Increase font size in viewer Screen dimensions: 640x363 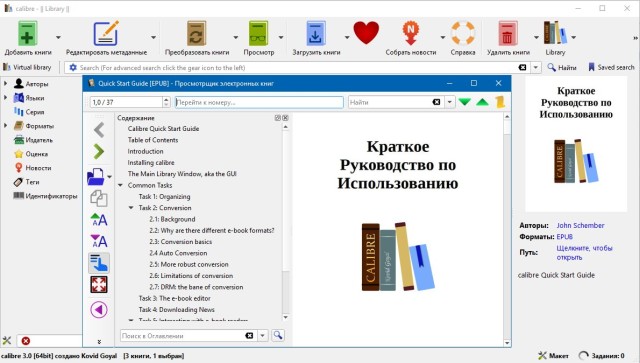[99, 220]
